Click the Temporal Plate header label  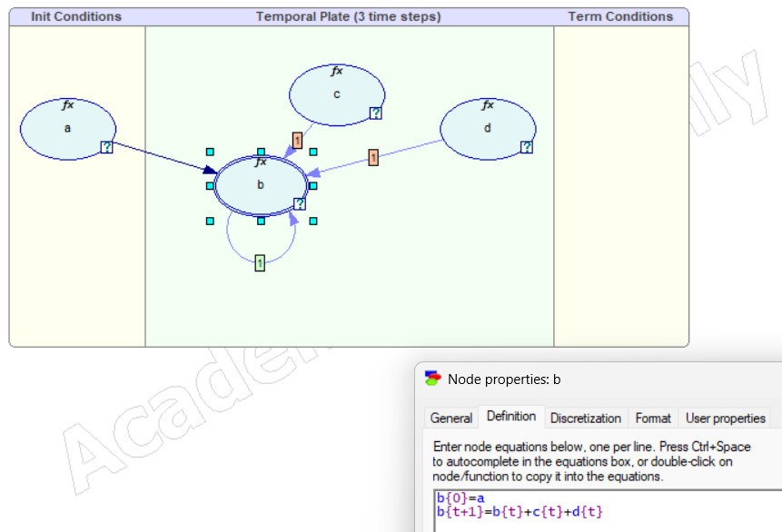[x=349, y=15]
